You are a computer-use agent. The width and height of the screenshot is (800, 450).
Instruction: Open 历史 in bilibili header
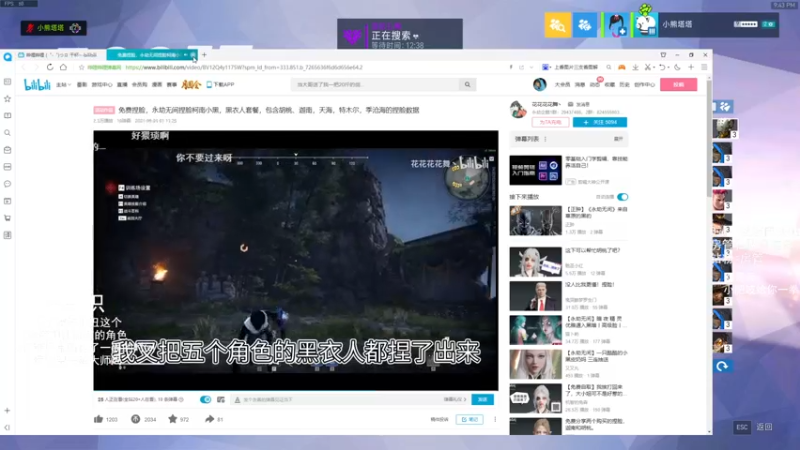coord(624,85)
